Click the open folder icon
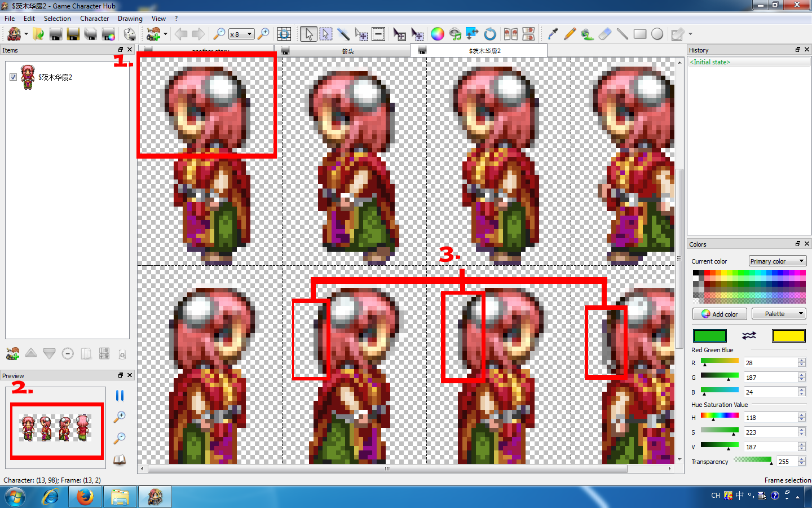The height and width of the screenshot is (508, 812). click(38, 34)
